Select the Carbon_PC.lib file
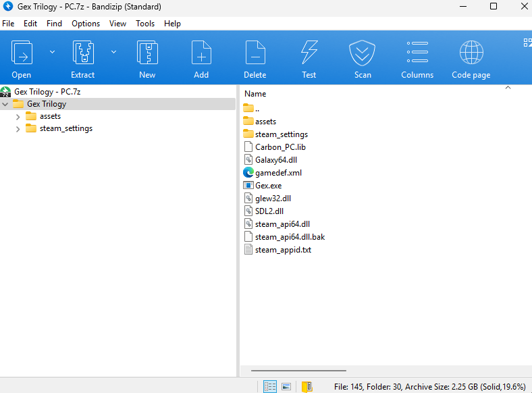 pyautogui.click(x=280, y=147)
